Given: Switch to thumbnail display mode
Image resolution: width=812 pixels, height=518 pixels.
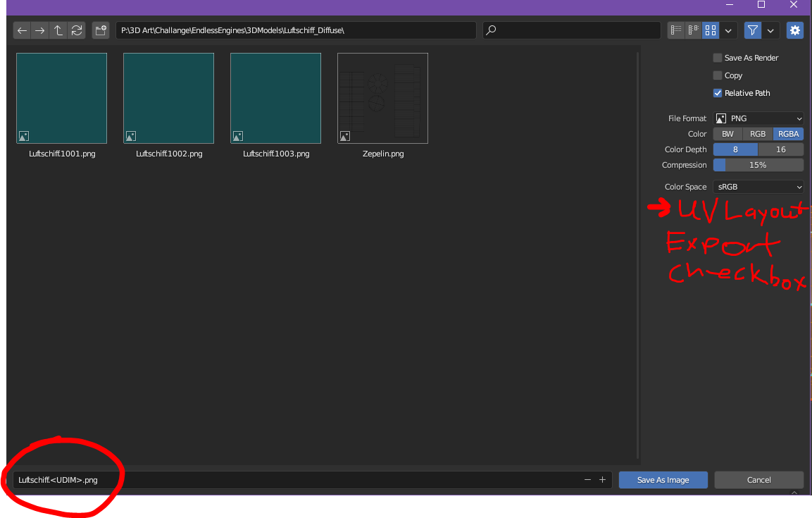Looking at the screenshot, I should 711,30.
